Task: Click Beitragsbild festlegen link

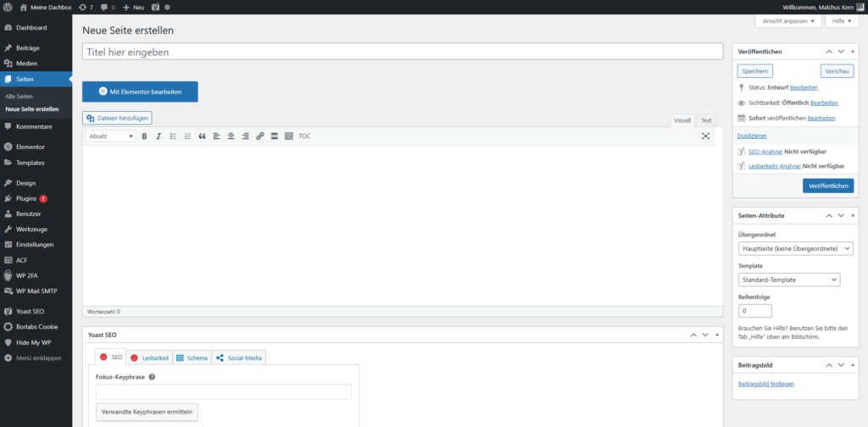Action: coord(766,384)
